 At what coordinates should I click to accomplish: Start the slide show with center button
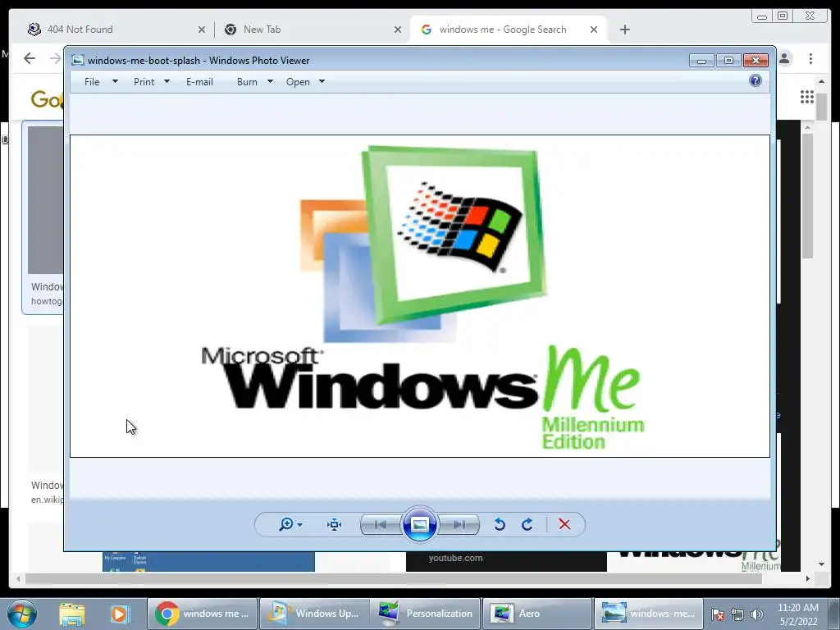tap(419, 524)
